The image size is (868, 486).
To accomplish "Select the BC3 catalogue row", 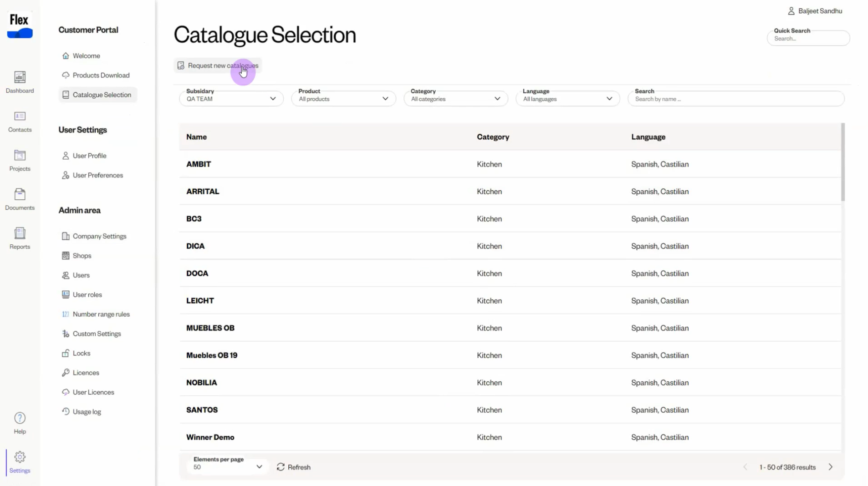I will [510, 219].
